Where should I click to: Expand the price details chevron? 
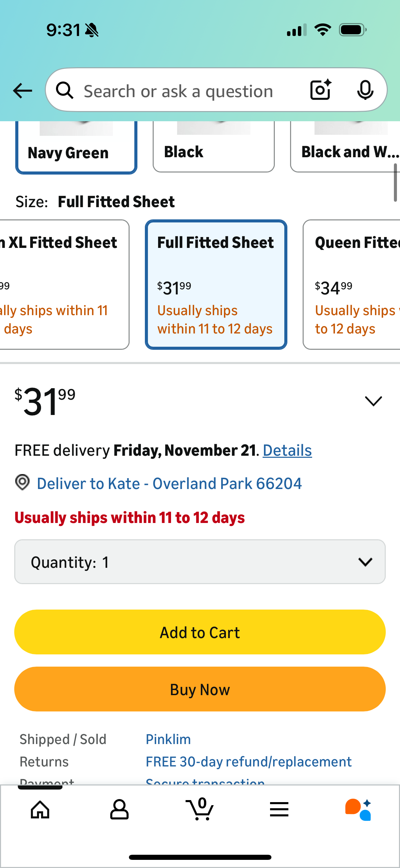pyautogui.click(x=373, y=401)
